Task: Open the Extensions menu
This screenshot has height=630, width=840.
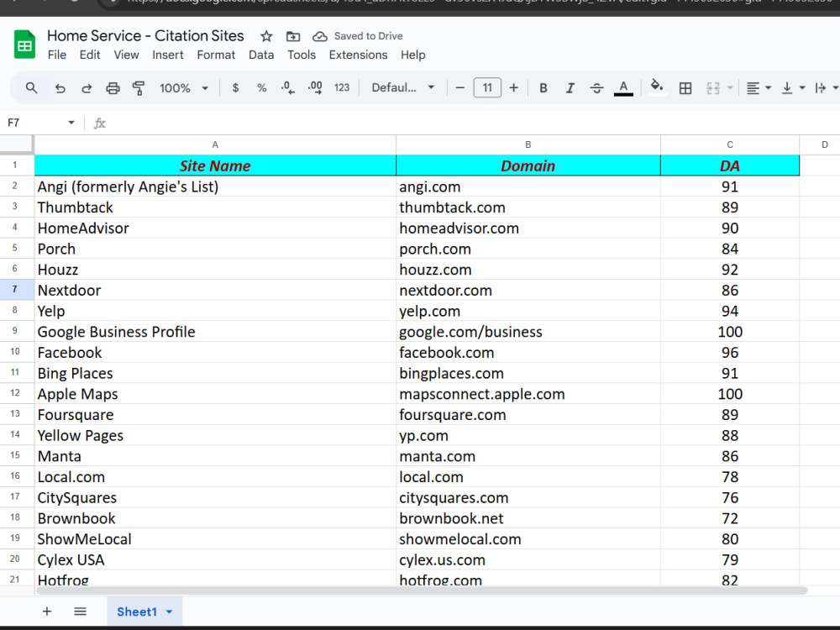Action: tap(358, 55)
